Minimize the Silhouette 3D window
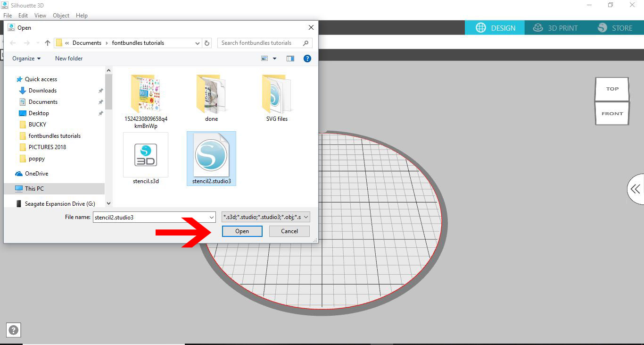This screenshot has width=644, height=345. pos(590,5)
